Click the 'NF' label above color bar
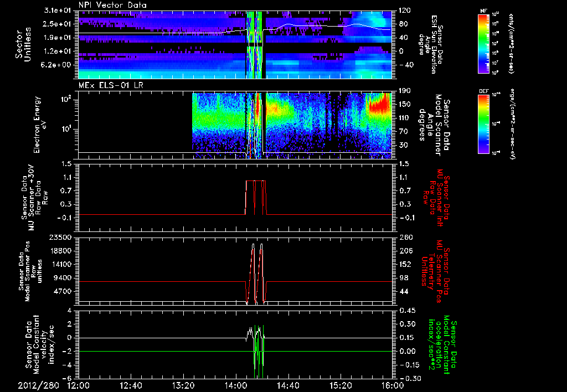 click(483, 11)
